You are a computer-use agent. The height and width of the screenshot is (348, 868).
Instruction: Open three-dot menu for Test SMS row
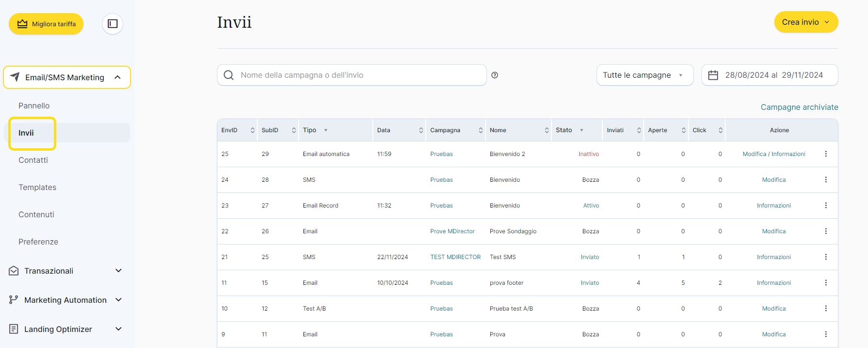pyautogui.click(x=826, y=257)
